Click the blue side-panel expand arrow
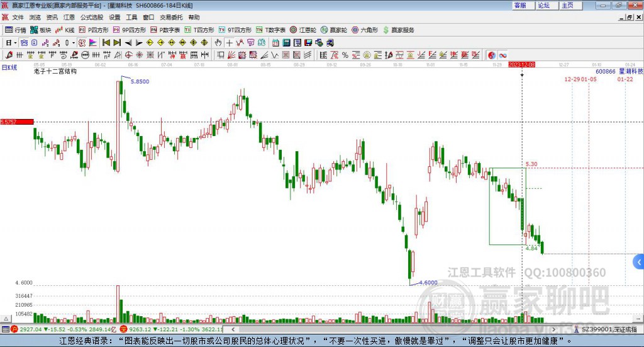 [639, 261]
